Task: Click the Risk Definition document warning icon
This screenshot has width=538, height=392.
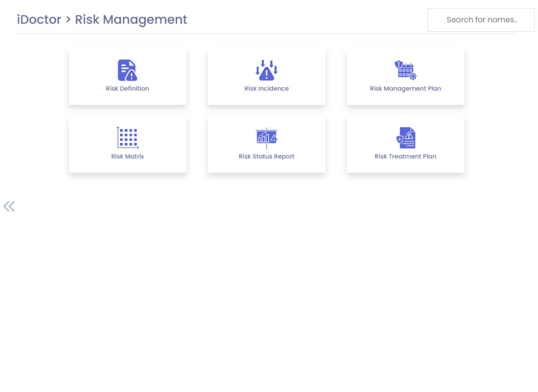Action: [x=127, y=70]
